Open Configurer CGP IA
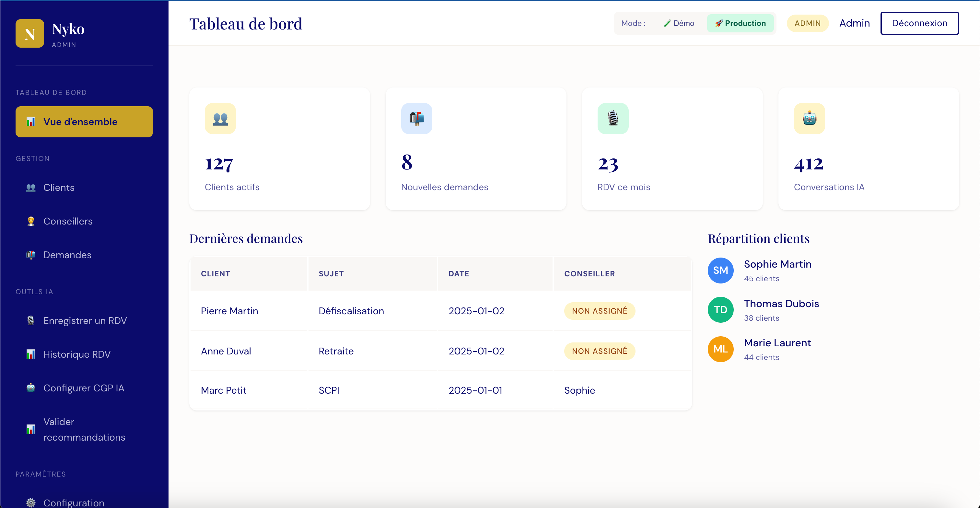980x508 pixels. (84, 388)
